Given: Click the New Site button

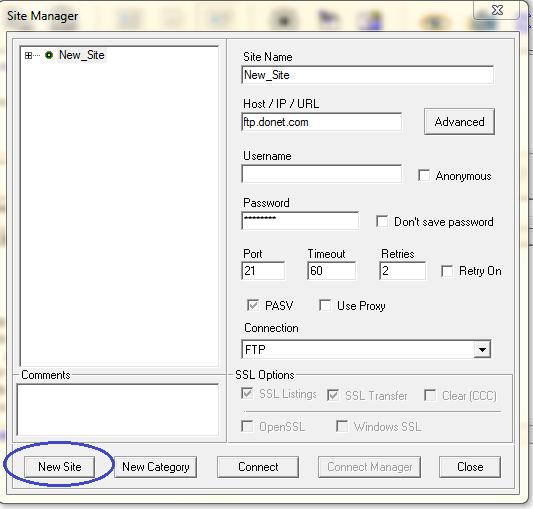Looking at the screenshot, I should pyautogui.click(x=59, y=467).
